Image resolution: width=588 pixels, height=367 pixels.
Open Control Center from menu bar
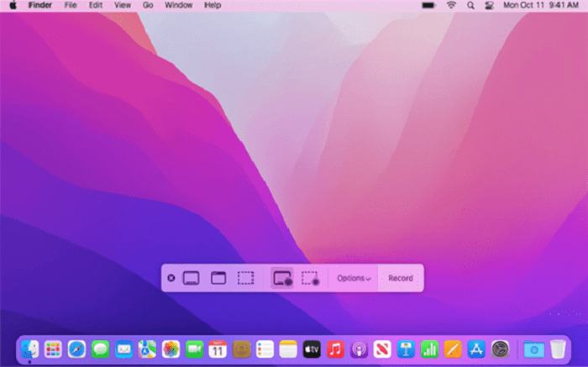coord(488,5)
